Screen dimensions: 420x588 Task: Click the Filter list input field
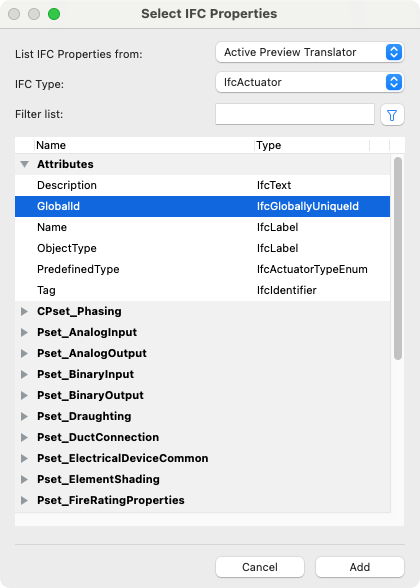295,114
